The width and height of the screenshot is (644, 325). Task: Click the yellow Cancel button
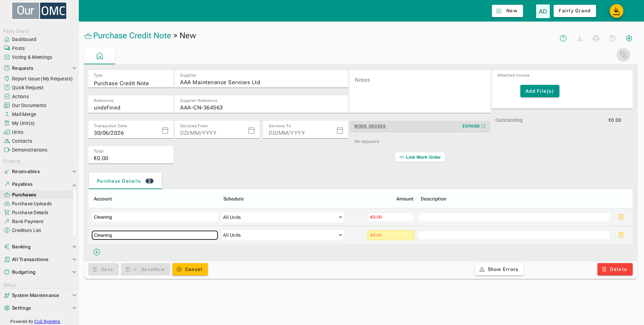[x=190, y=269]
